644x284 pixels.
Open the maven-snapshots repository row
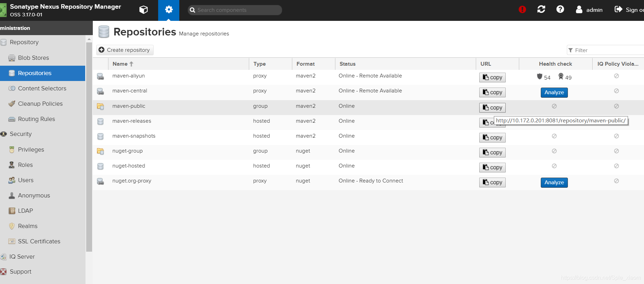[368, 137]
